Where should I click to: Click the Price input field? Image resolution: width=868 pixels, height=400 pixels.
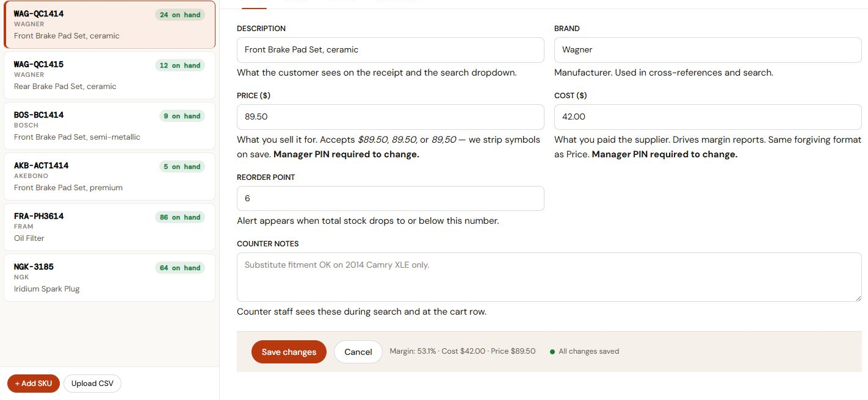click(x=391, y=117)
